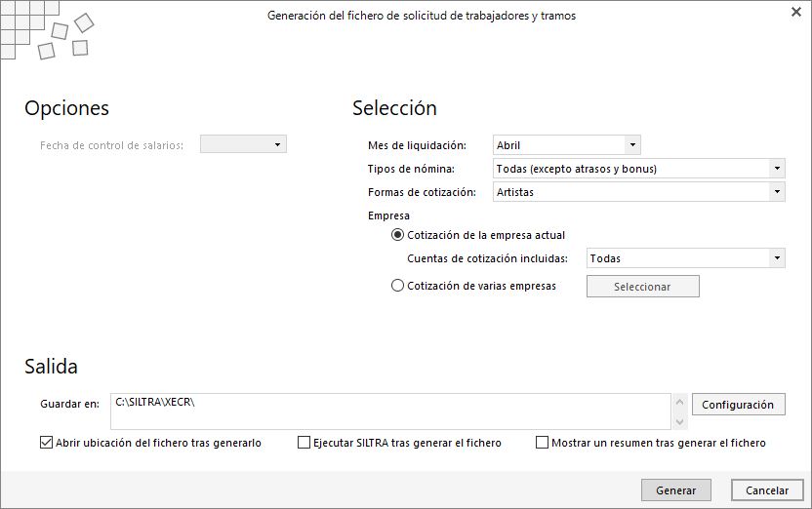
Task: Expand the Formas de cotización dropdown
Action: [638, 192]
